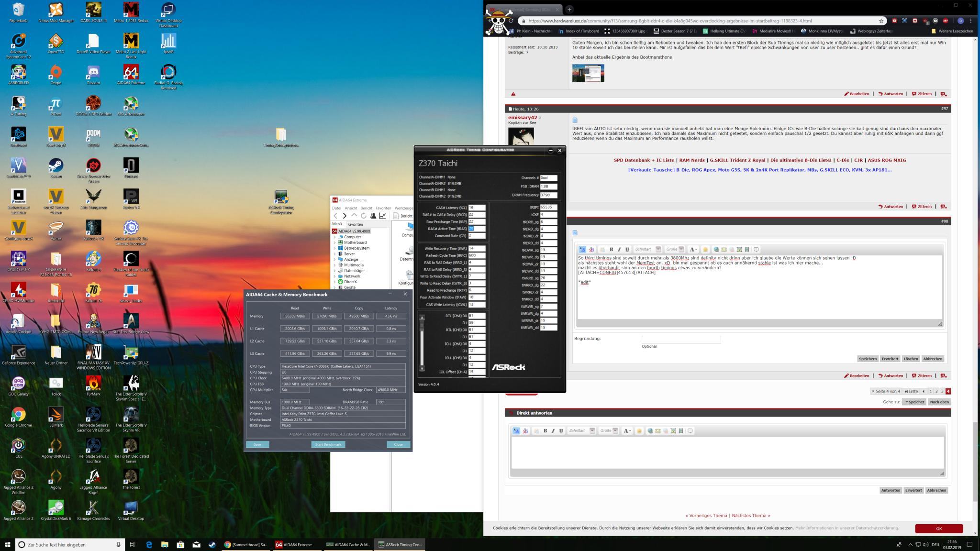This screenshot has width=980, height=551.
Task: Click OK on the cookie notice
Action: click(939, 529)
